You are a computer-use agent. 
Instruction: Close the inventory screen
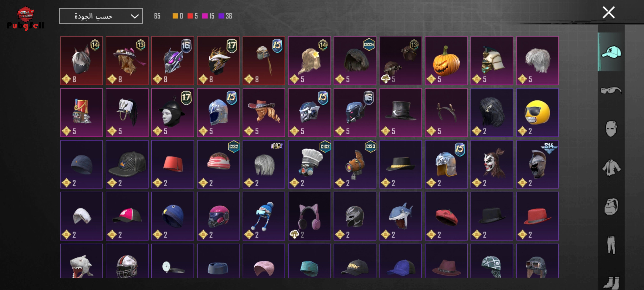[609, 12]
